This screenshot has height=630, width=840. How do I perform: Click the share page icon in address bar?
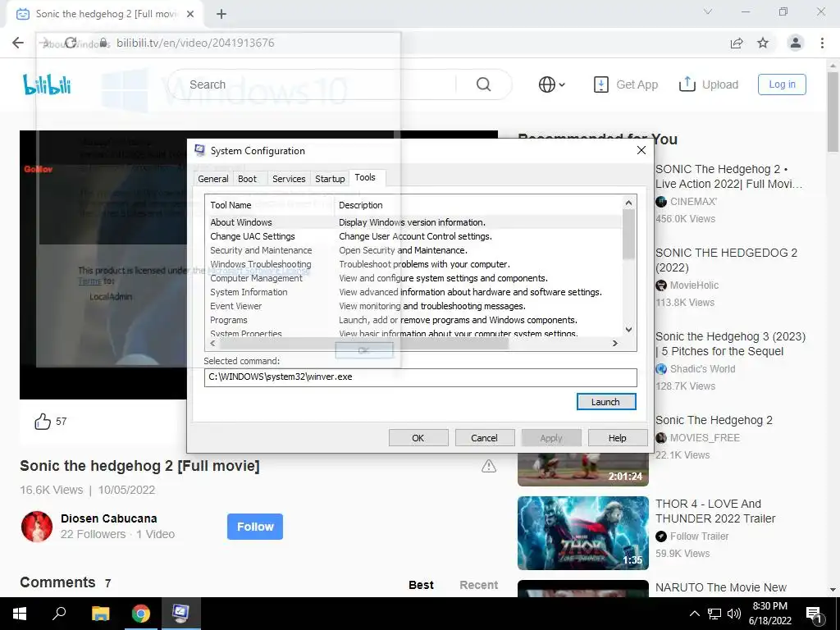click(x=737, y=43)
